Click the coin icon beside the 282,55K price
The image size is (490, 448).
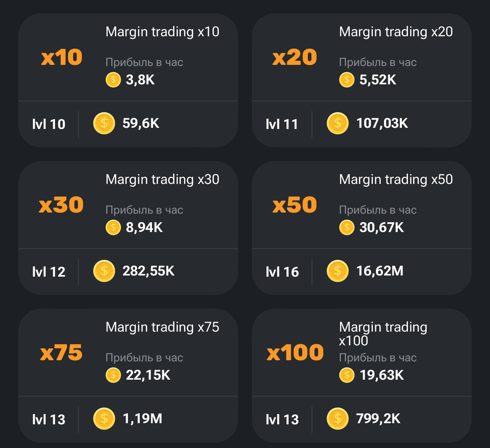click(x=104, y=271)
